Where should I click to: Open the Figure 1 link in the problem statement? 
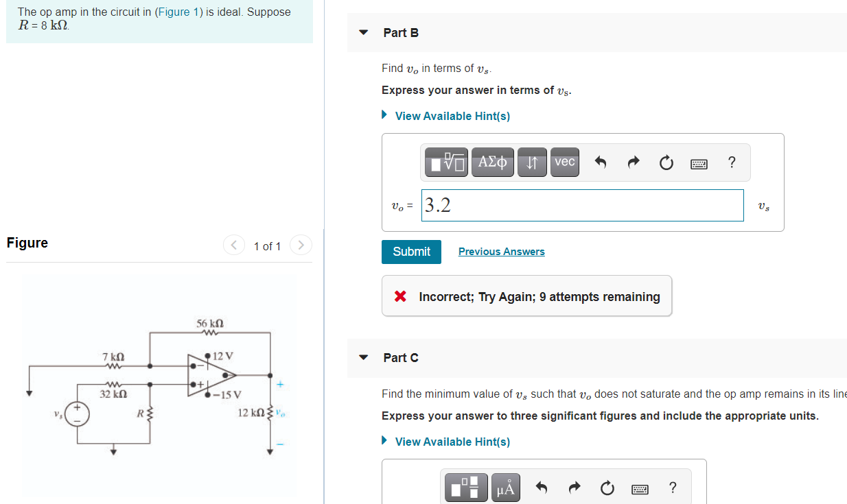178,12
